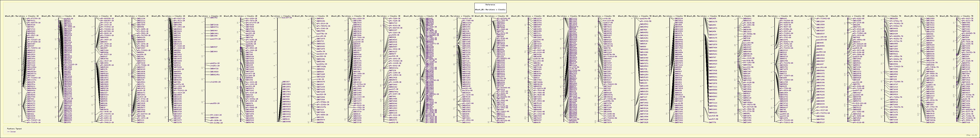Screen dimensions: 980x138
Task: Click marker IWB71133 on map 5A
Action: point(573,18)
